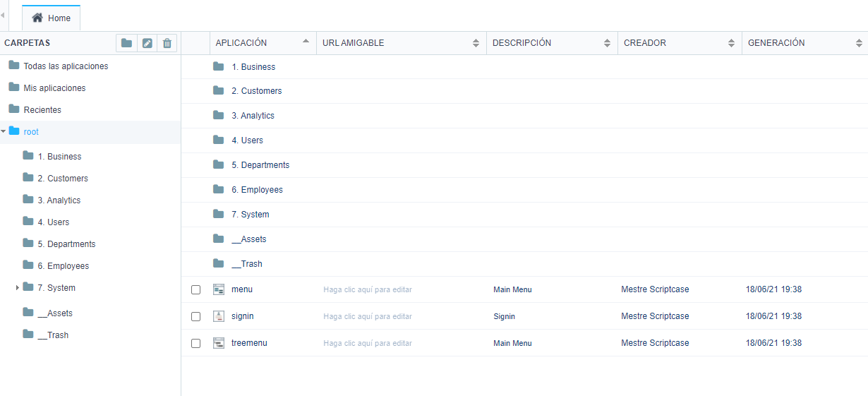The height and width of the screenshot is (396, 868).
Task: Click the delete folder trash icon
Action: [167, 43]
